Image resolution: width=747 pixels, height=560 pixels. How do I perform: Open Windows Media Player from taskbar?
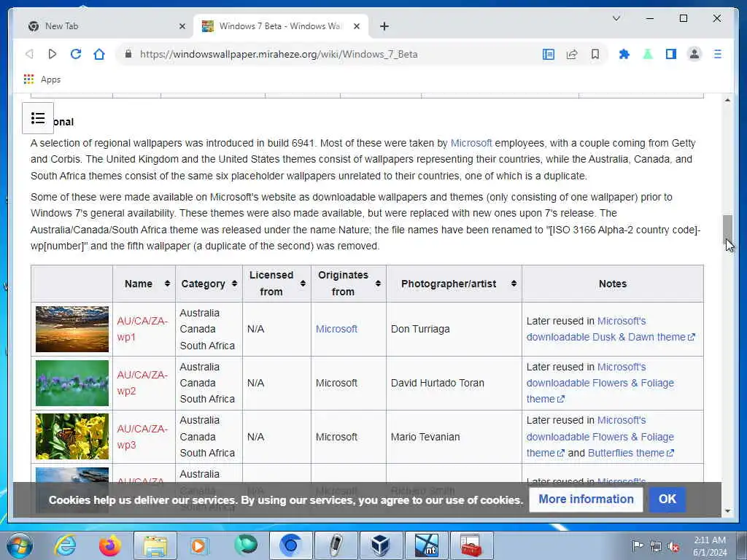tap(199, 545)
